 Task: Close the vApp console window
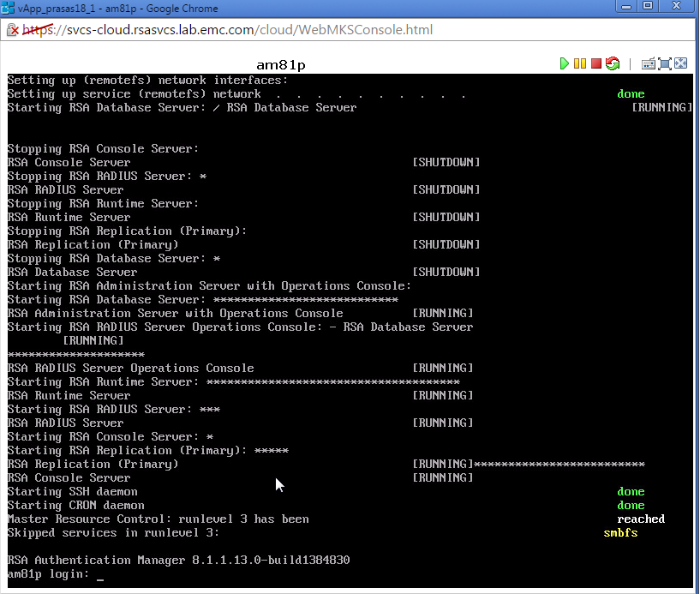pos(678,7)
